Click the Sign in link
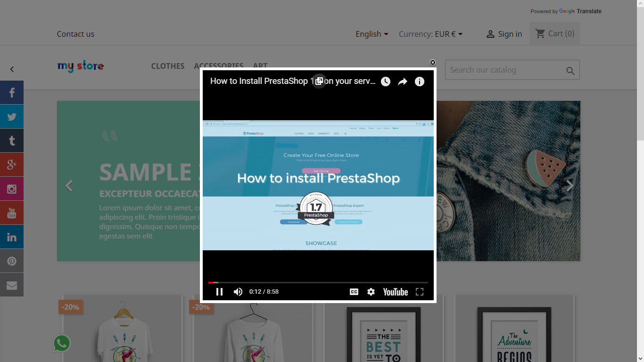Screen dimensions: 644x362 (x=504, y=34)
